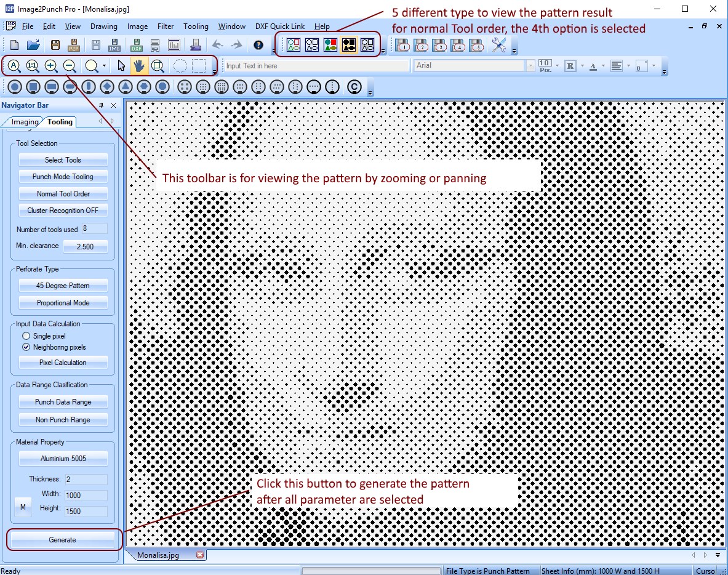
Task: Open the Filter menu
Action: [x=166, y=26]
